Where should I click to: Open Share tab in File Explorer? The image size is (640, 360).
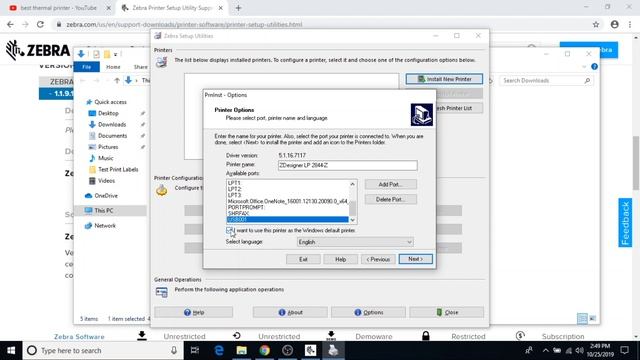pyautogui.click(x=140, y=67)
